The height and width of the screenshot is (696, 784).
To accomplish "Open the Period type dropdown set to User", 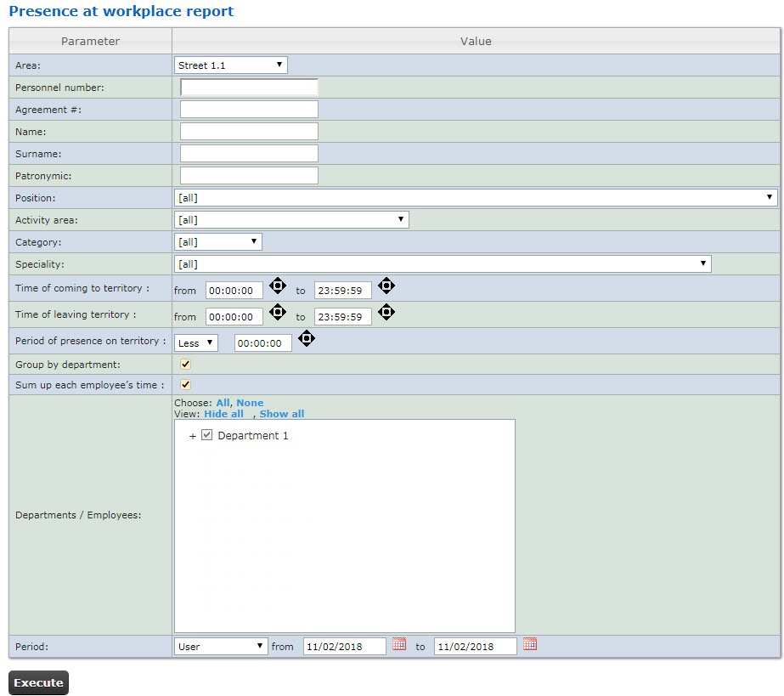I will pyautogui.click(x=221, y=647).
